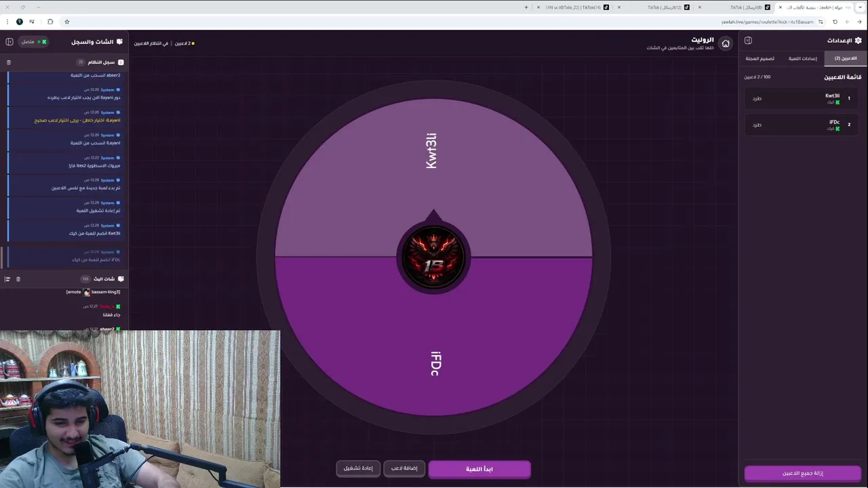Click the settings gear icon by الإعدادات

pyautogui.click(x=858, y=41)
